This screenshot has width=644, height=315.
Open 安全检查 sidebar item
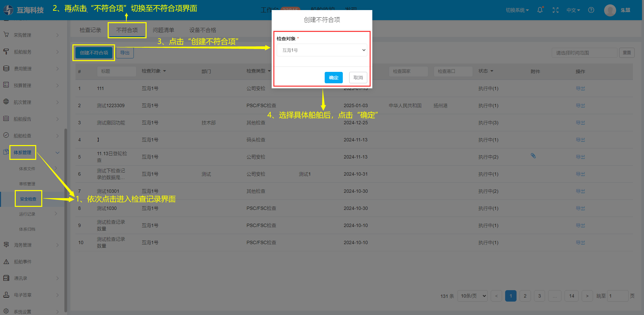(x=28, y=199)
